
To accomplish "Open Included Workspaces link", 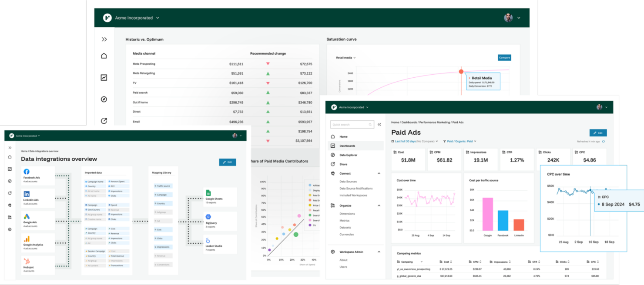I will click(353, 196).
